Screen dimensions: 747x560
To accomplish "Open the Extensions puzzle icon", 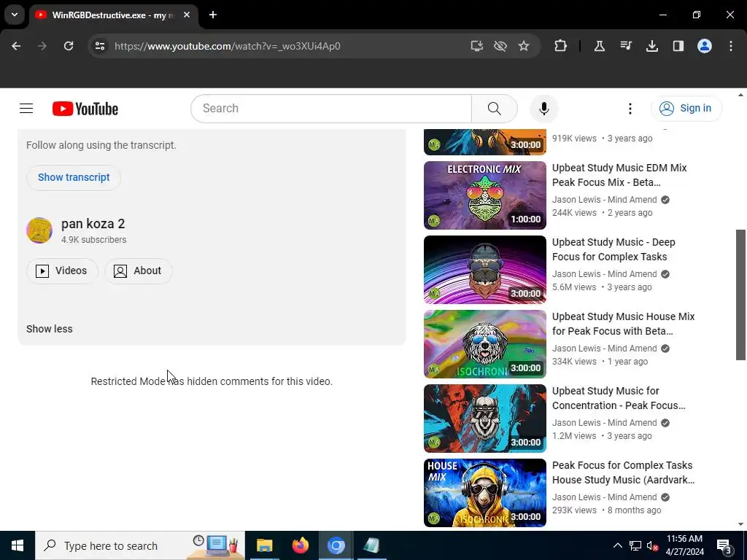I will 561,46.
